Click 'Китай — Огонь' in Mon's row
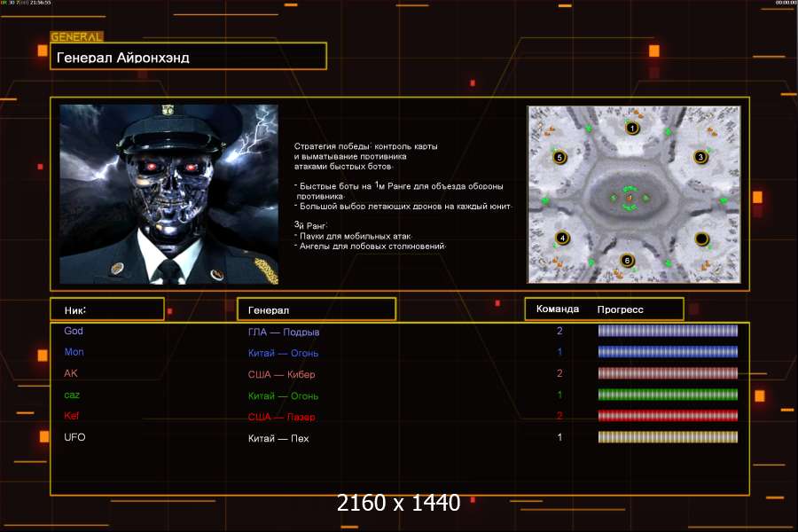Image resolution: width=798 pixels, height=532 pixels. (283, 353)
